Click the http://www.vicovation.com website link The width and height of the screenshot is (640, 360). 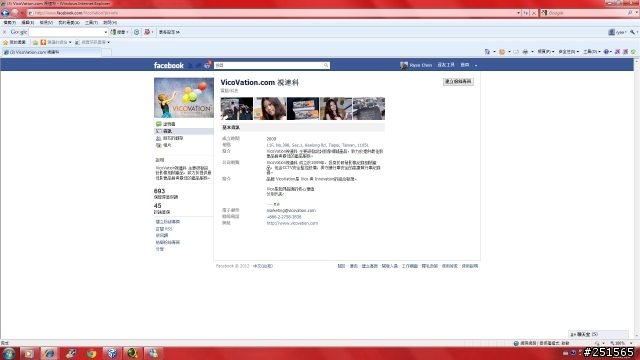tap(292, 223)
